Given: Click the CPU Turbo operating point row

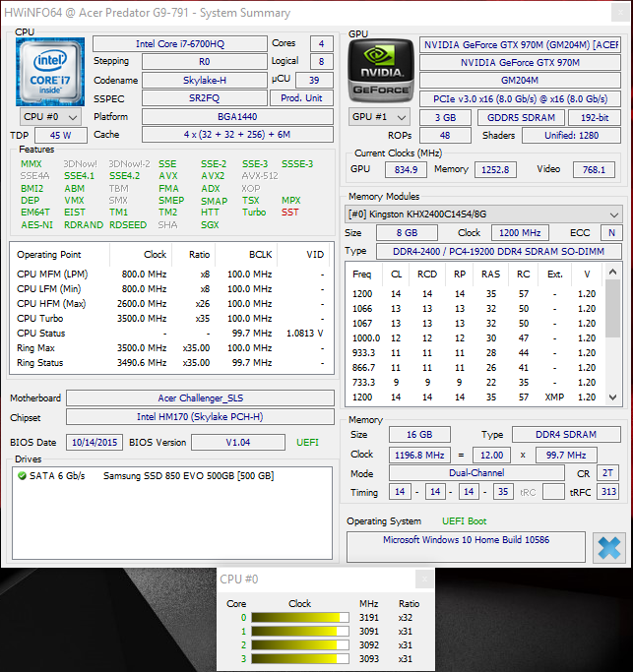Looking at the screenshot, I should point(171,319).
